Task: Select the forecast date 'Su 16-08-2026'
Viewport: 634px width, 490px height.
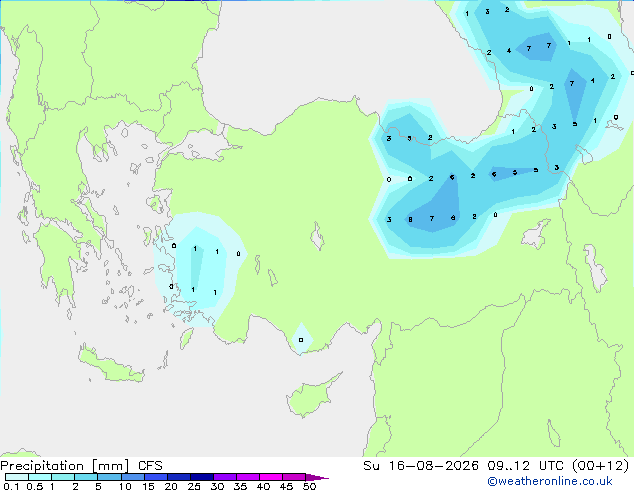Action: tap(421, 466)
